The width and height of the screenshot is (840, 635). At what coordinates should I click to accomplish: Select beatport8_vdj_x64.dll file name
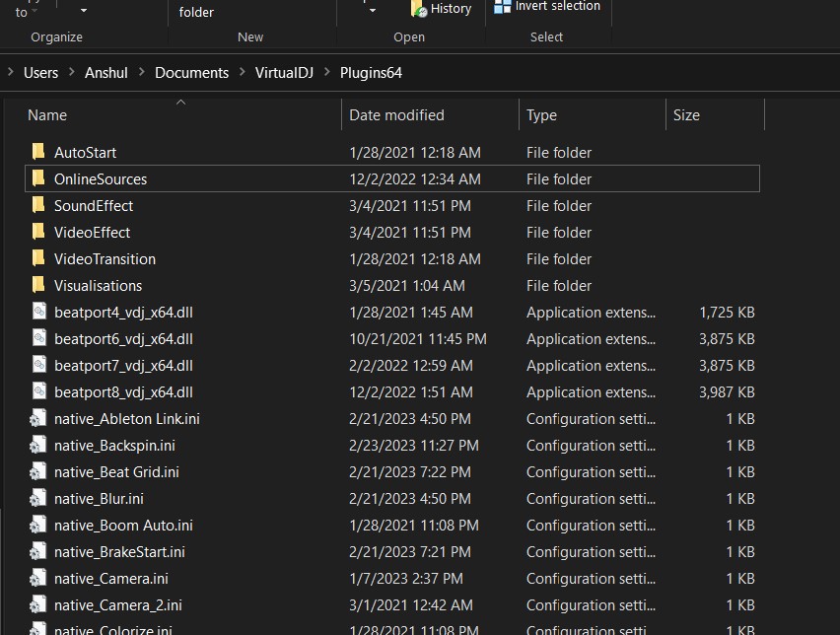pyautogui.click(x=124, y=392)
